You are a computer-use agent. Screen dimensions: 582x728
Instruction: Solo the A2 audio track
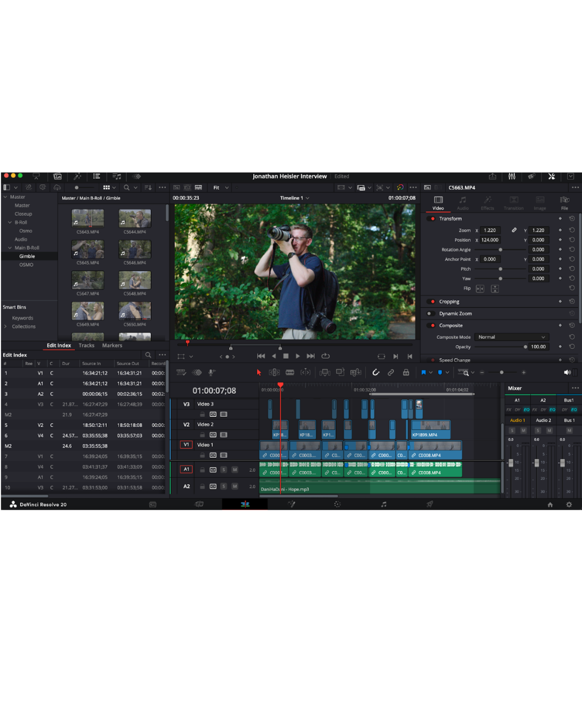pos(224,486)
